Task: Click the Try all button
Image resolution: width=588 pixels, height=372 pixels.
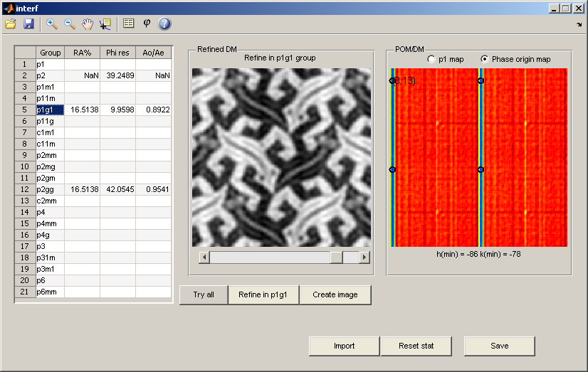Action: tap(204, 294)
